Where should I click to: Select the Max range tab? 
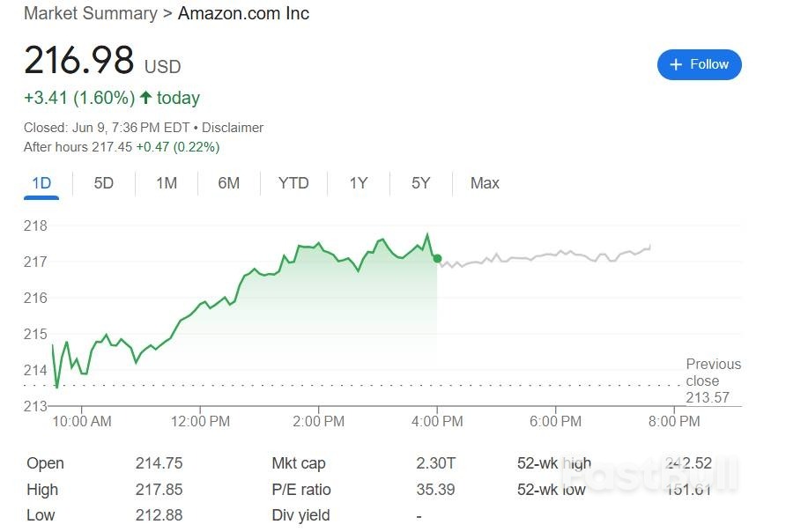pos(485,183)
